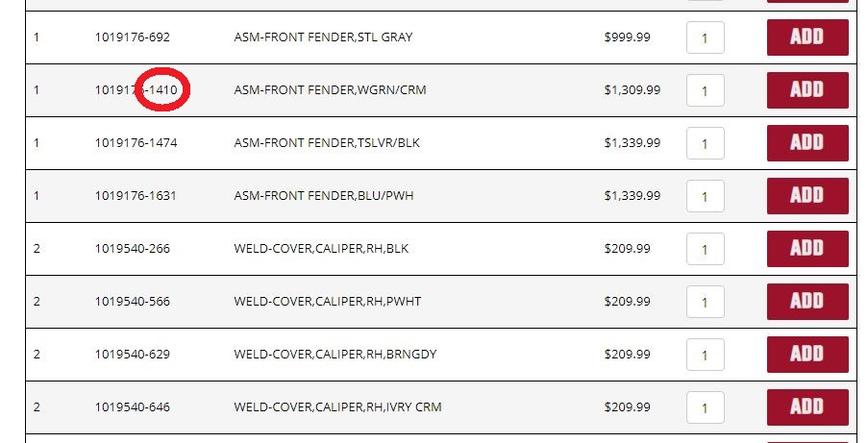Add the BLU/PWH front fender

tap(807, 196)
